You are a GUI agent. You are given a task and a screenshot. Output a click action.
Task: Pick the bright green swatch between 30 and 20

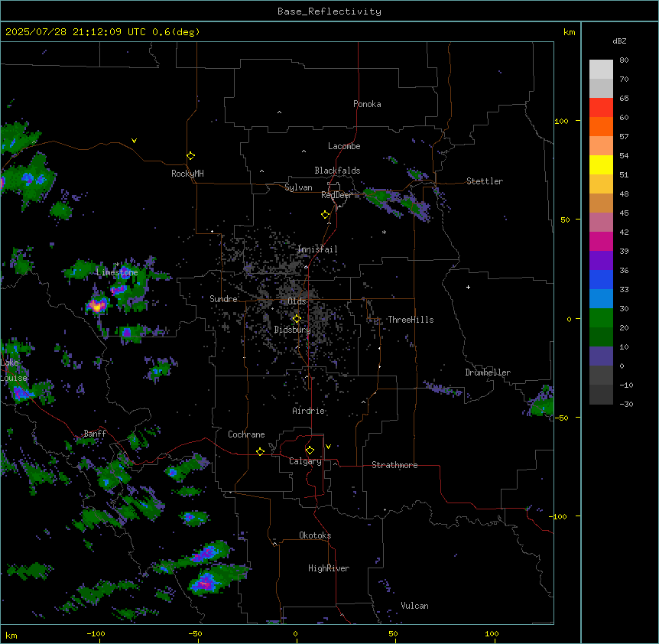tap(601, 318)
